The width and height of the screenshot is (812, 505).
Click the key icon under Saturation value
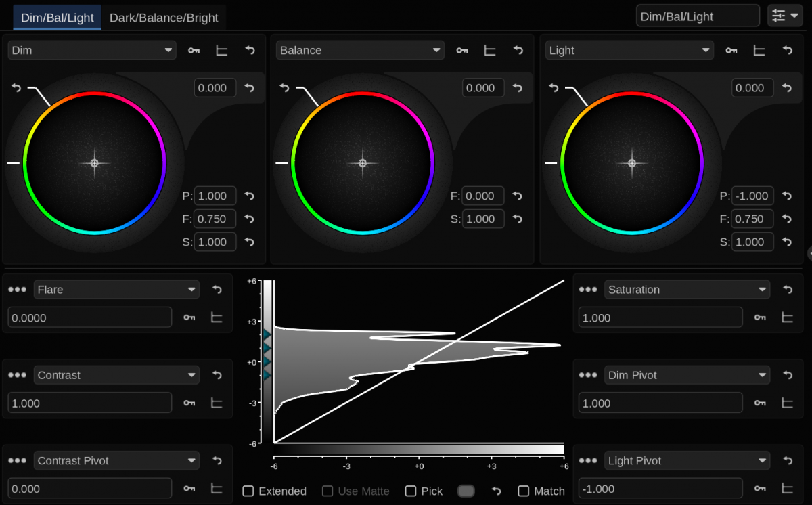tap(760, 317)
